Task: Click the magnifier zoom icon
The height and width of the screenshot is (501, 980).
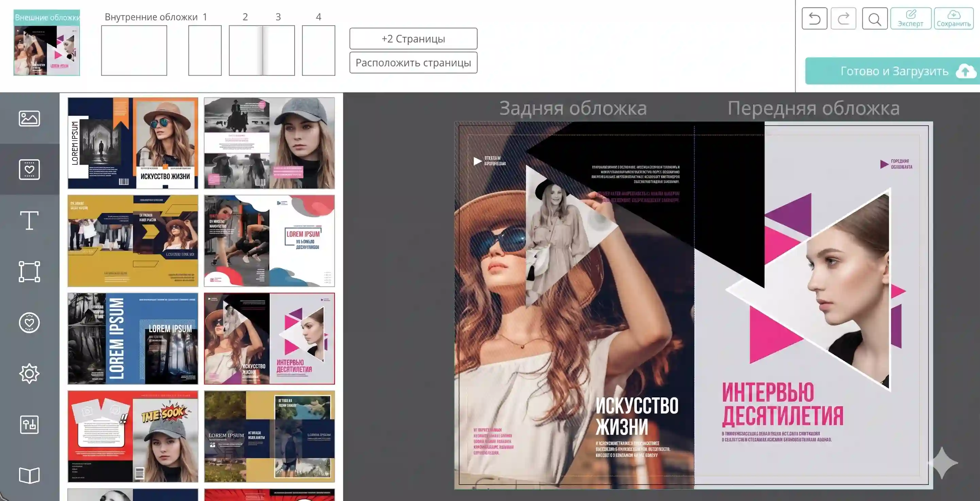Action: 875,18
